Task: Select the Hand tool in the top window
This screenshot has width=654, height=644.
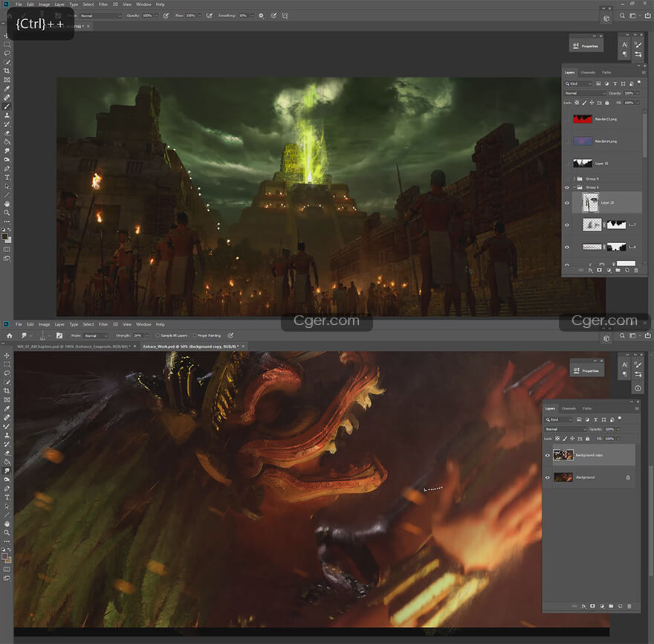Action: click(7, 204)
